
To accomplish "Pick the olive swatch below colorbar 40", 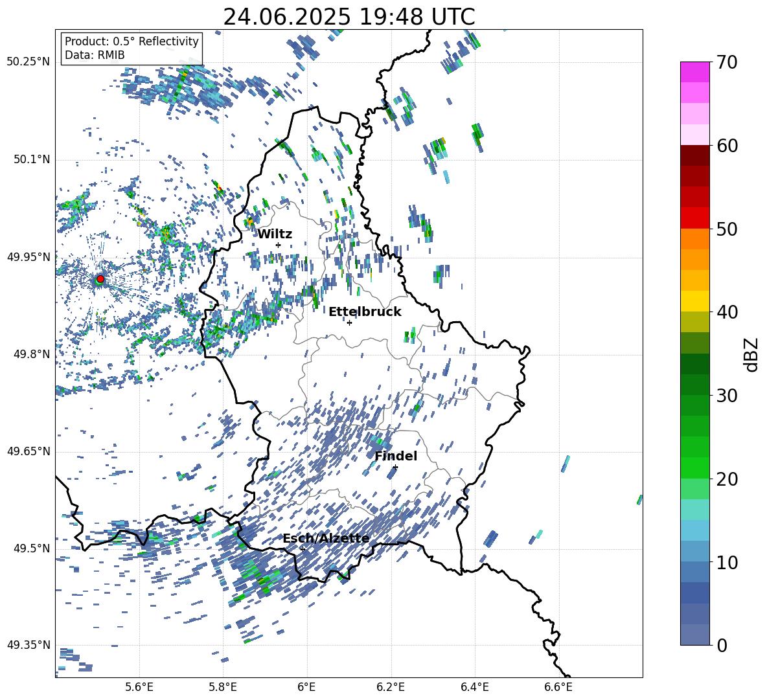I will 694,322.
